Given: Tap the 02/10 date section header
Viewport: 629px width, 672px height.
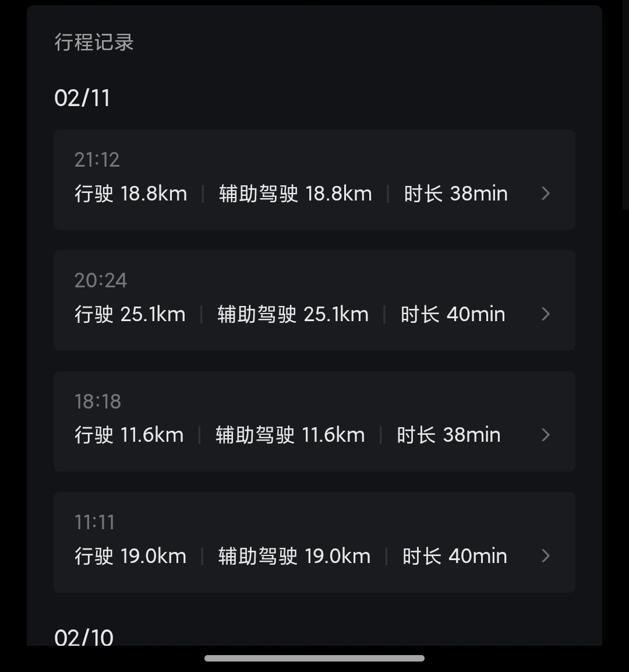Looking at the screenshot, I should [83, 637].
